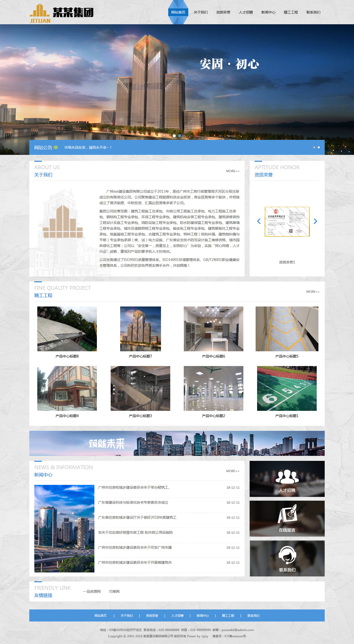Click footer link 网站首页
This screenshot has width=354, height=644.
tap(101, 616)
